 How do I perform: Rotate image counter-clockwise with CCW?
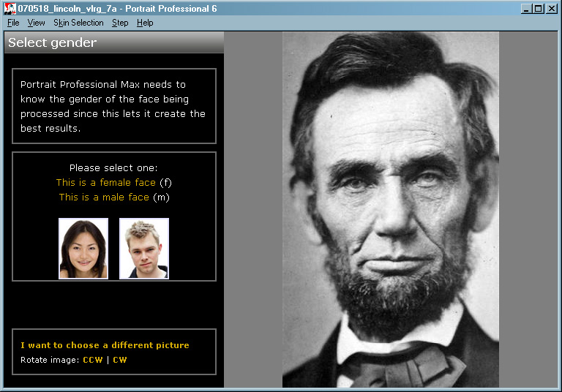click(x=93, y=360)
